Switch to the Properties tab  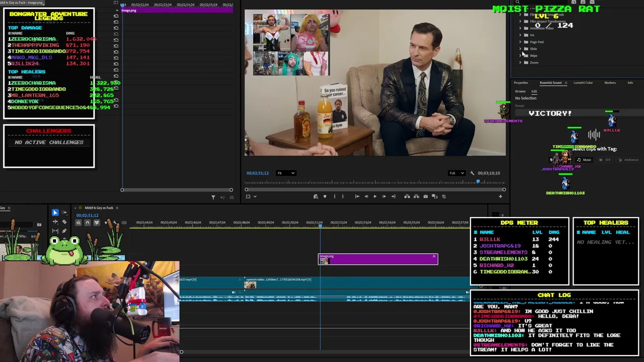click(521, 82)
